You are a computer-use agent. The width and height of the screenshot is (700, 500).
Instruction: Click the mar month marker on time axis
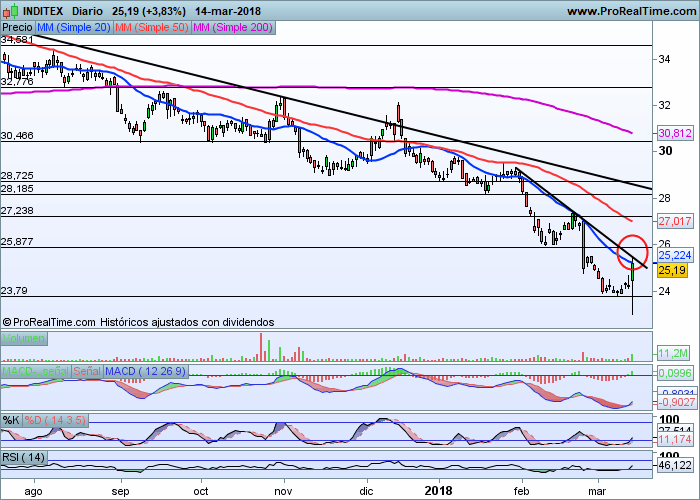click(597, 492)
